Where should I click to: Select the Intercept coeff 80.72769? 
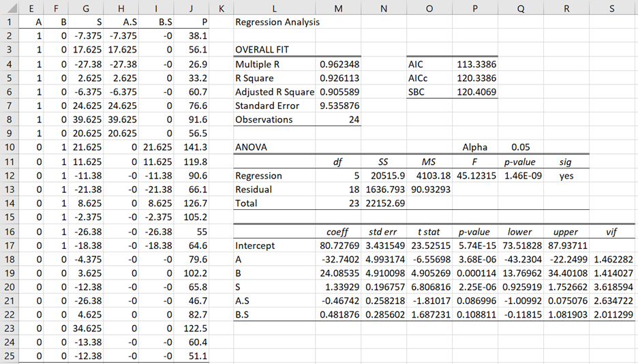[339, 245]
